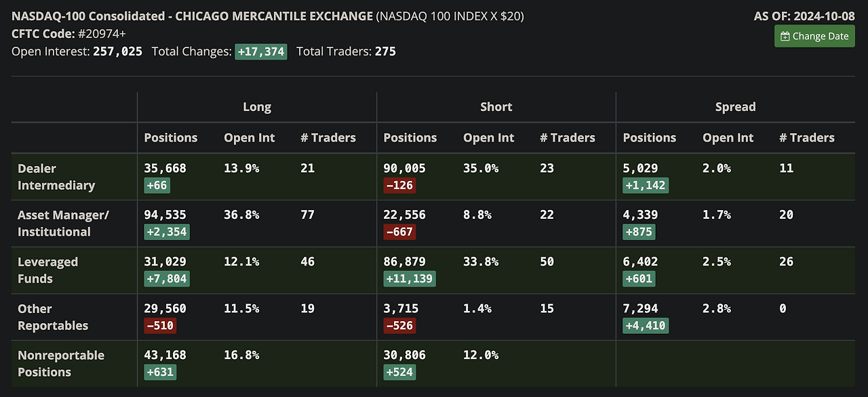Click the Open Interest 257,025 value
The height and width of the screenshot is (397, 868).
[117, 51]
